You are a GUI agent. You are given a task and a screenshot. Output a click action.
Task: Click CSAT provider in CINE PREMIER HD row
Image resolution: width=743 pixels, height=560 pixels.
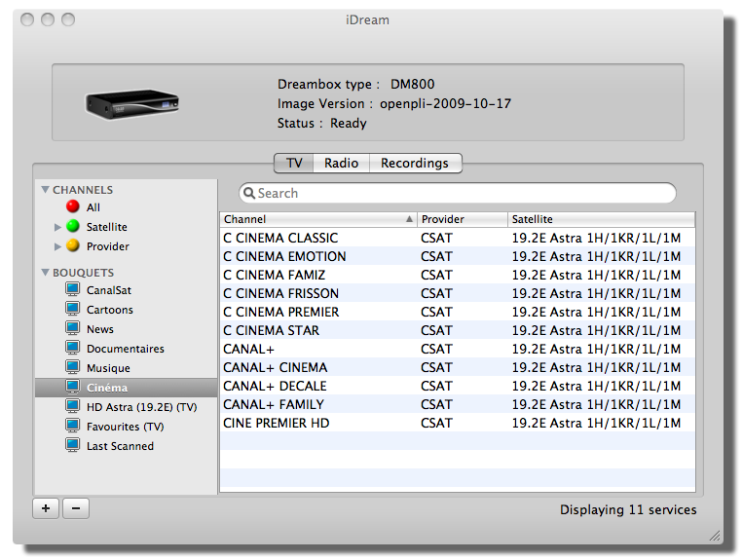[x=436, y=423]
